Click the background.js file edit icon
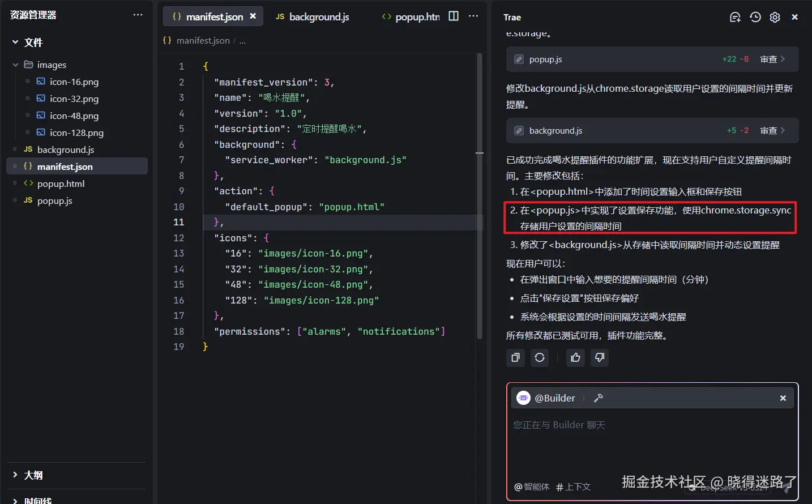The image size is (812, 504). click(x=519, y=131)
